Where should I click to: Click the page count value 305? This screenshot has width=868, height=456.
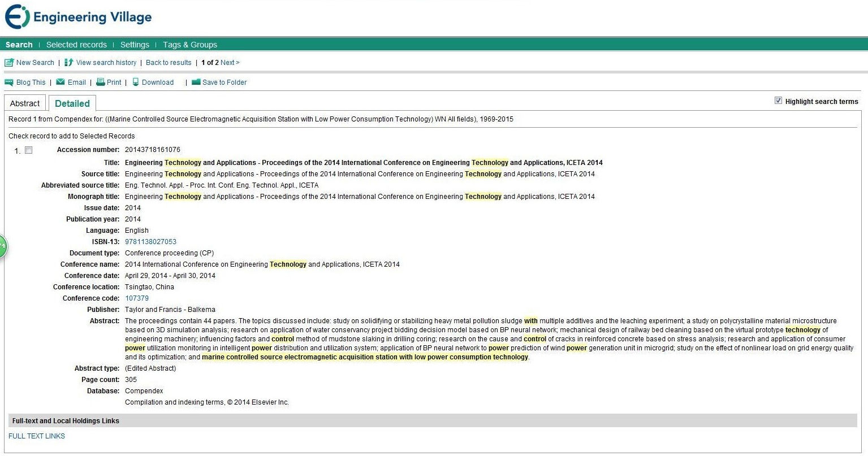click(131, 380)
